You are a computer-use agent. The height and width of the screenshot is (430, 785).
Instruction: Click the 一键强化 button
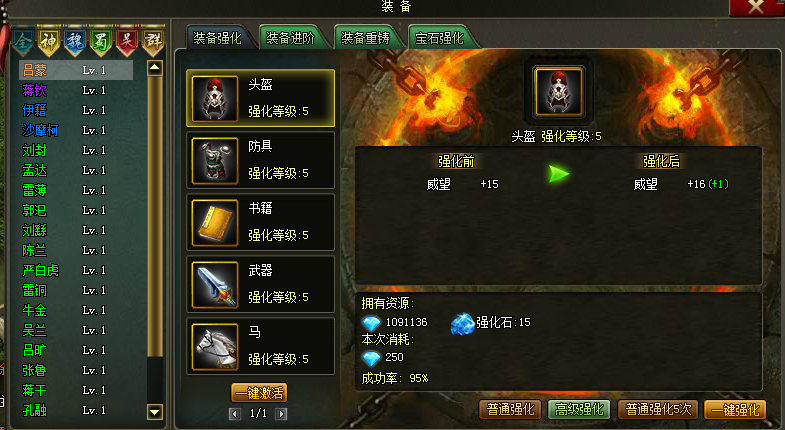735,410
